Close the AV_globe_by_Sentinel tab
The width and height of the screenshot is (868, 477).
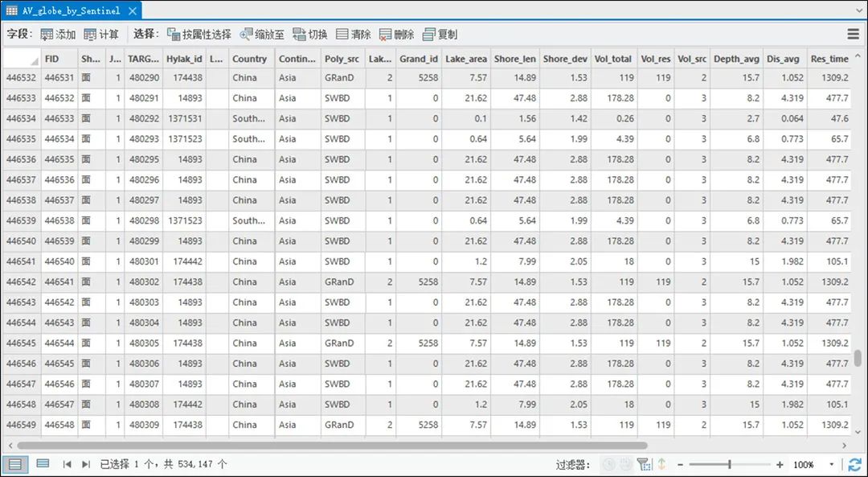[x=132, y=10]
